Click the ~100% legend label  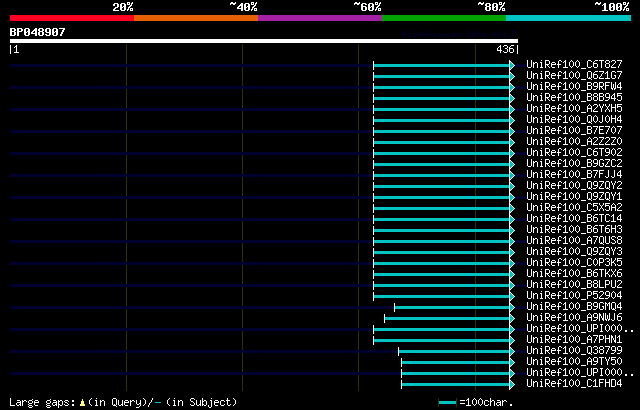click(612, 7)
